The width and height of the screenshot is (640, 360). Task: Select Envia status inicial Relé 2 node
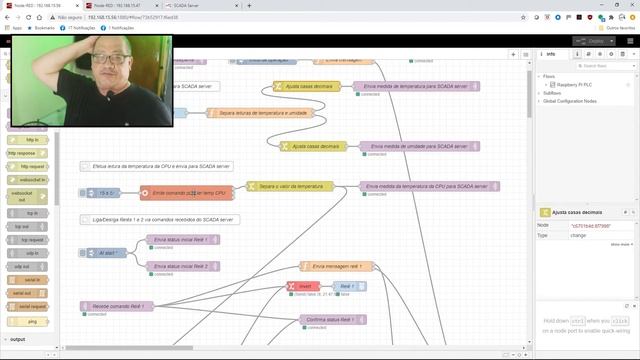183,267
